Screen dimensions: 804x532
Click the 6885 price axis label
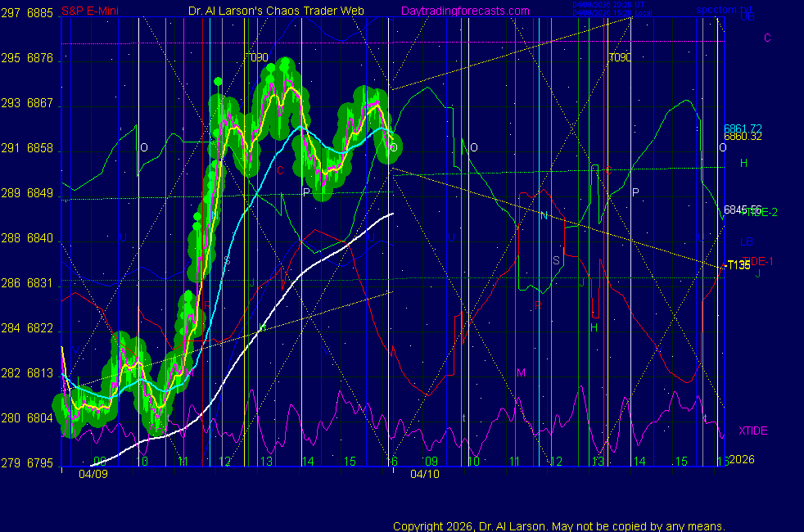point(40,13)
